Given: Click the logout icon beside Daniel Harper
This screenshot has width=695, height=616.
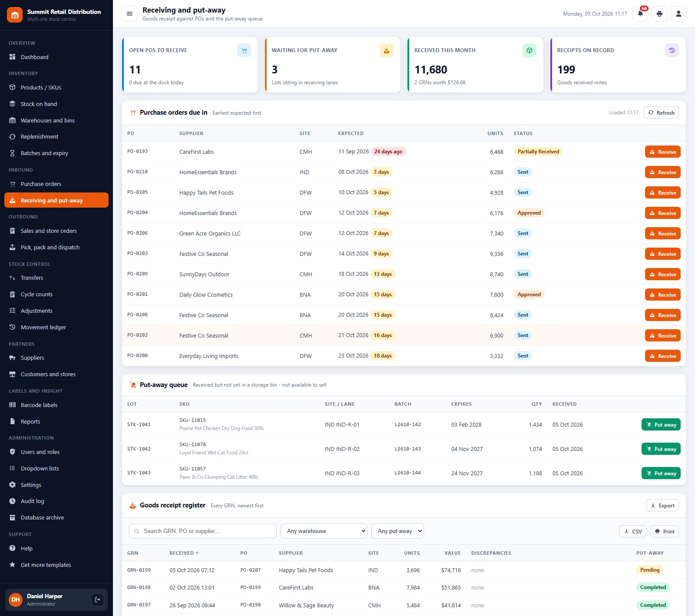Looking at the screenshot, I should point(98,599).
